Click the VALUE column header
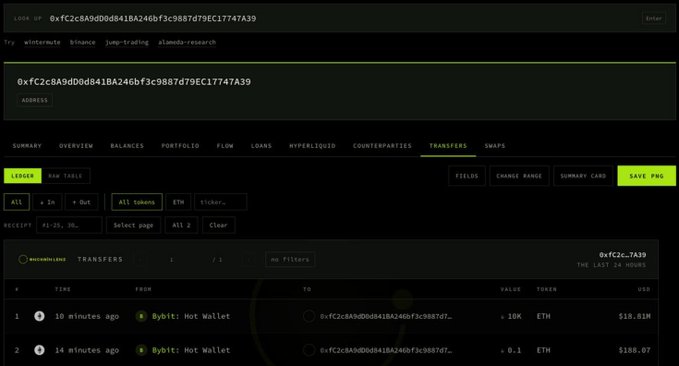 [511, 289]
